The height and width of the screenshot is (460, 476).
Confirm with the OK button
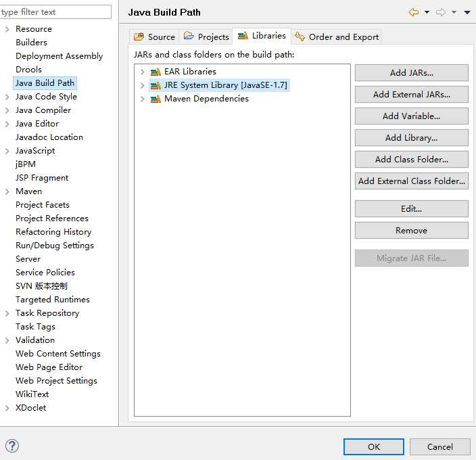click(374, 447)
